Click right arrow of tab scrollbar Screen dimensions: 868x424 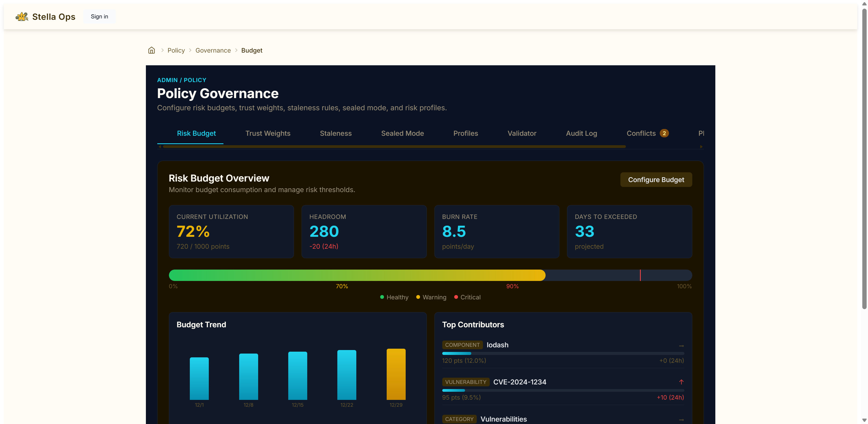(x=701, y=147)
